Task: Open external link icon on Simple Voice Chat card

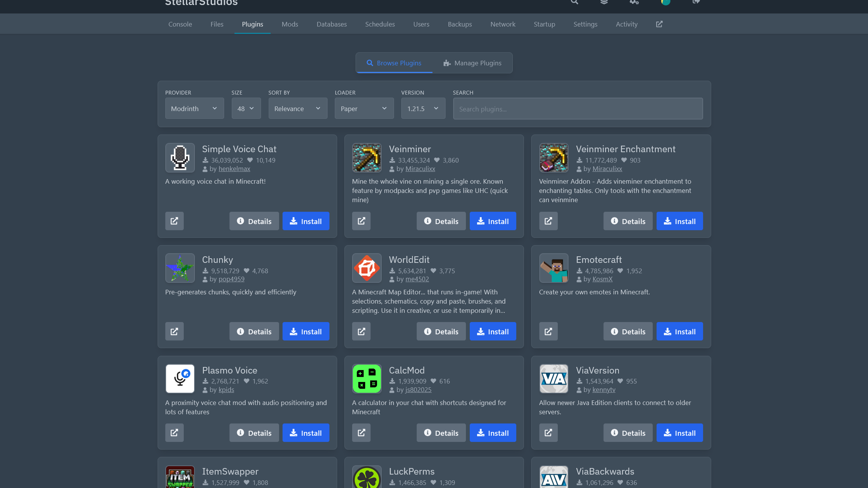Action: (x=174, y=221)
